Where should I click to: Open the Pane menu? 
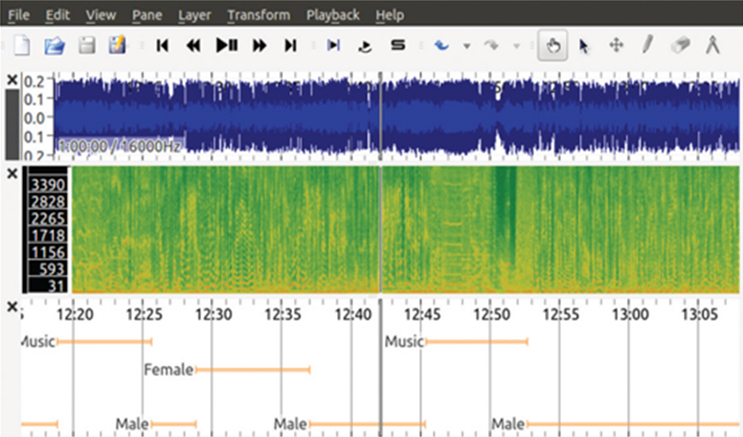pyautogui.click(x=147, y=15)
